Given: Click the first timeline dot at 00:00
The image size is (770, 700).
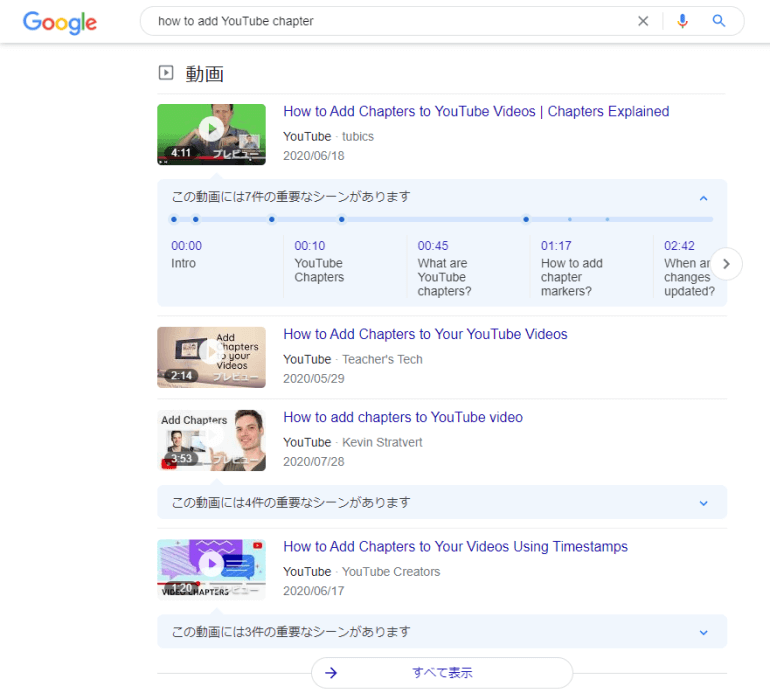Looking at the screenshot, I should (x=174, y=219).
